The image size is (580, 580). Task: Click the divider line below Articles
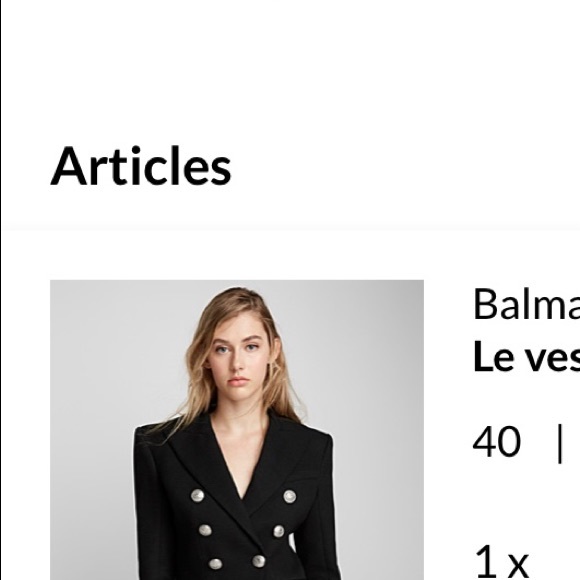tap(290, 227)
